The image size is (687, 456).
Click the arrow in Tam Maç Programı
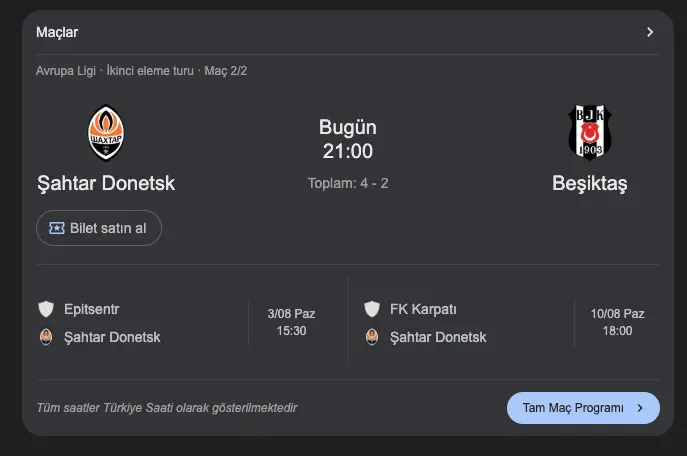pos(640,408)
